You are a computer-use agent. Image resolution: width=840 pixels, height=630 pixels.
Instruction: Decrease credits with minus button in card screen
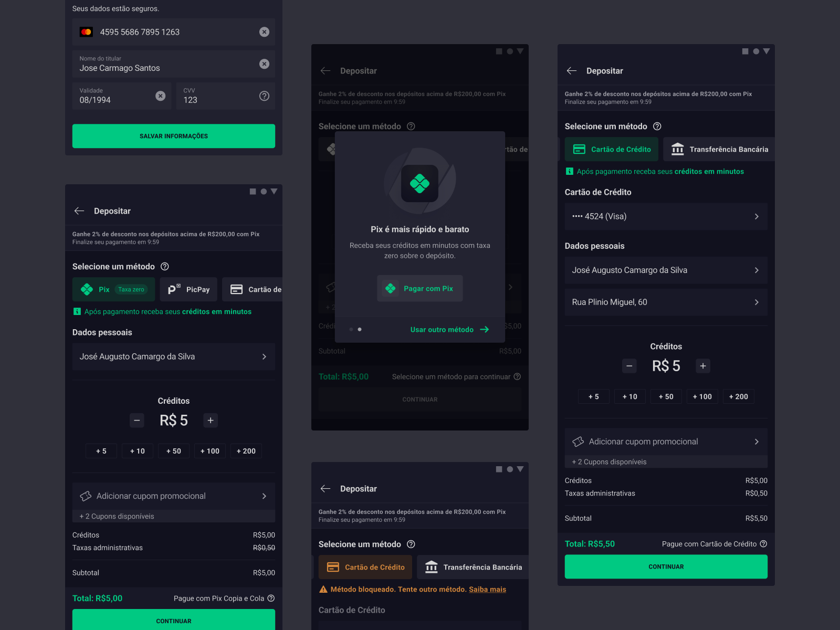[629, 366]
